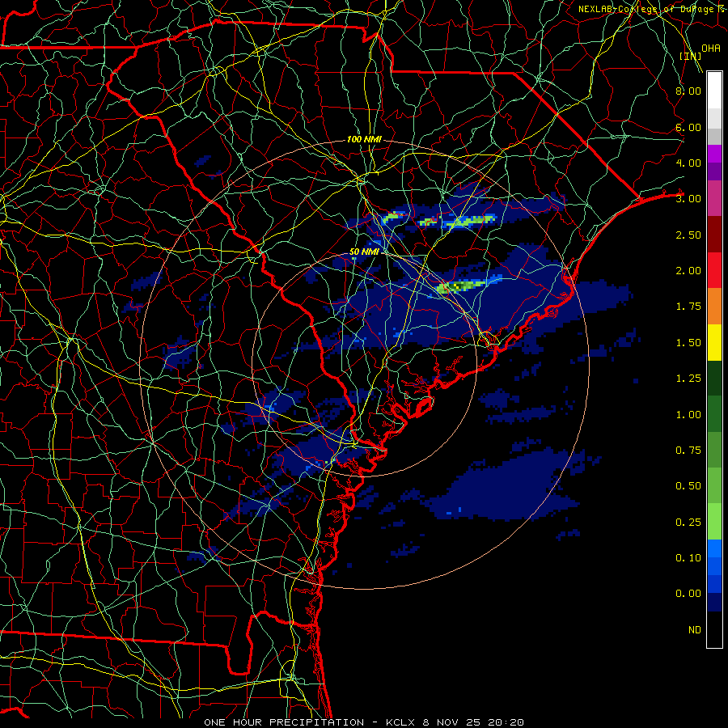Click the 8.00 legend value
The height and width of the screenshot is (728, 728).
(x=688, y=91)
